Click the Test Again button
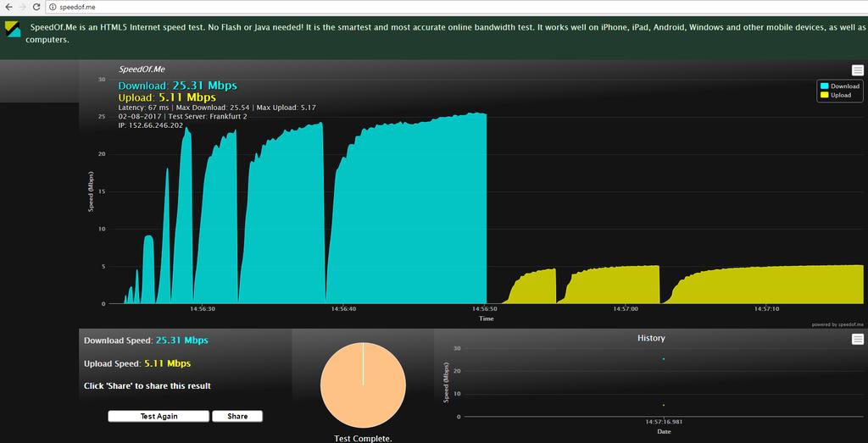The height and width of the screenshot is (443, 868). (x=159, y=416)
